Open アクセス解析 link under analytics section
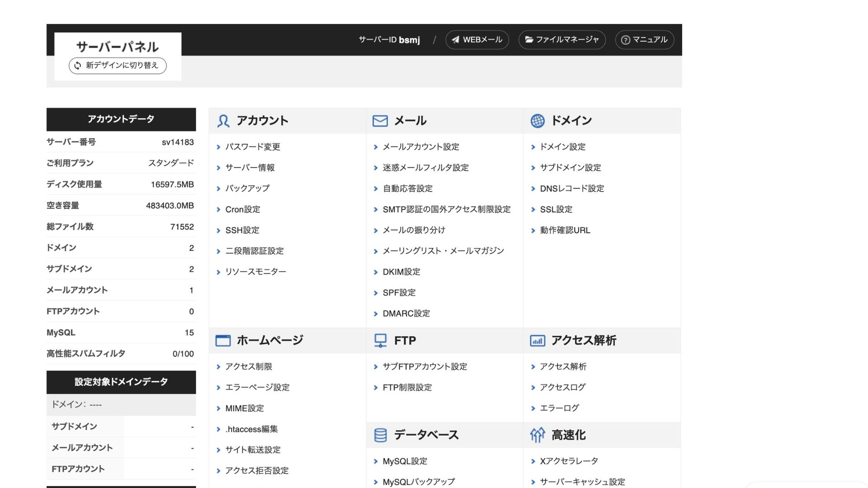Viewport: 868px width, 488px height. click(563, 366)
